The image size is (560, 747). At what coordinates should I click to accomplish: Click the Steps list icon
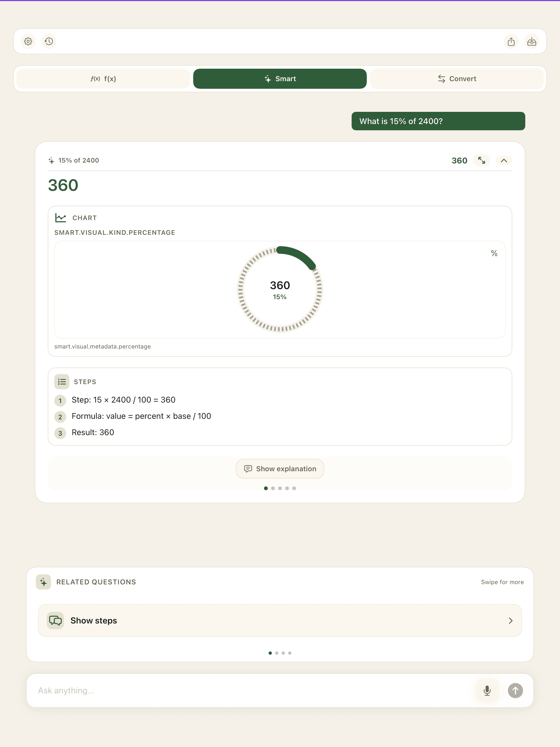[62, 382]
